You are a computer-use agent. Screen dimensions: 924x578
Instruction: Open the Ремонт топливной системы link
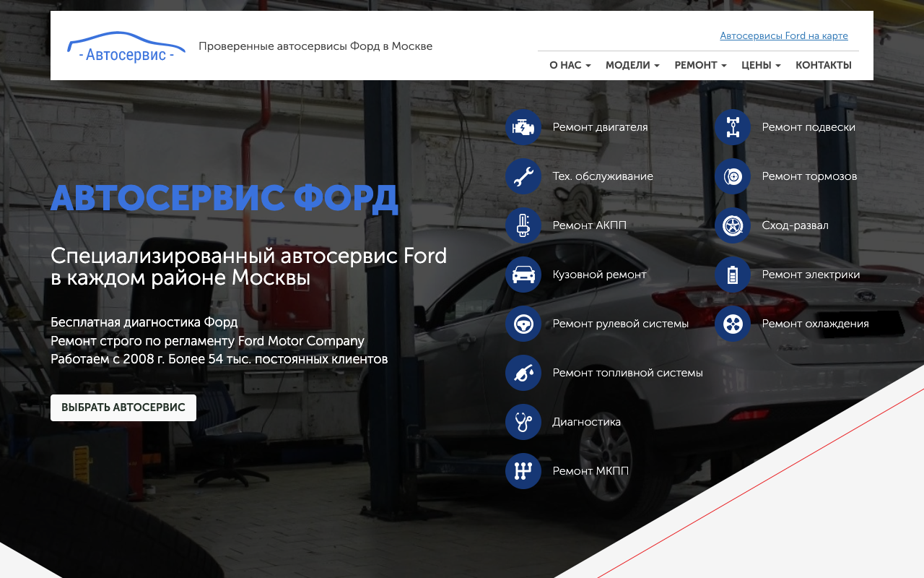tap(627, 373)
